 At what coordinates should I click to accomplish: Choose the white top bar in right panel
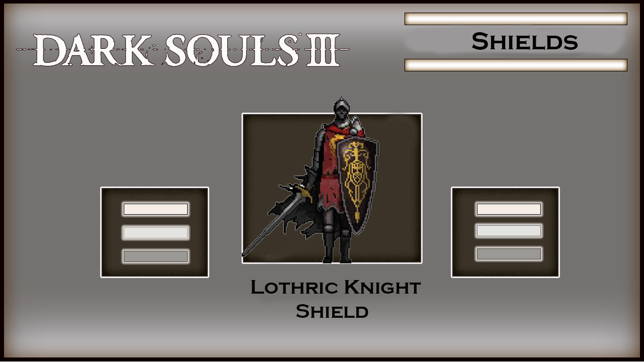point(509,209)
